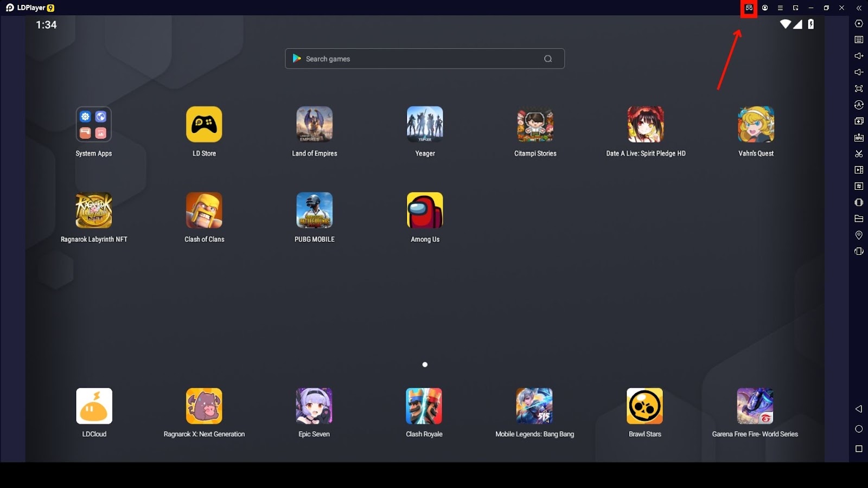Restore down the LDPlayer window

tap(826, 8)
